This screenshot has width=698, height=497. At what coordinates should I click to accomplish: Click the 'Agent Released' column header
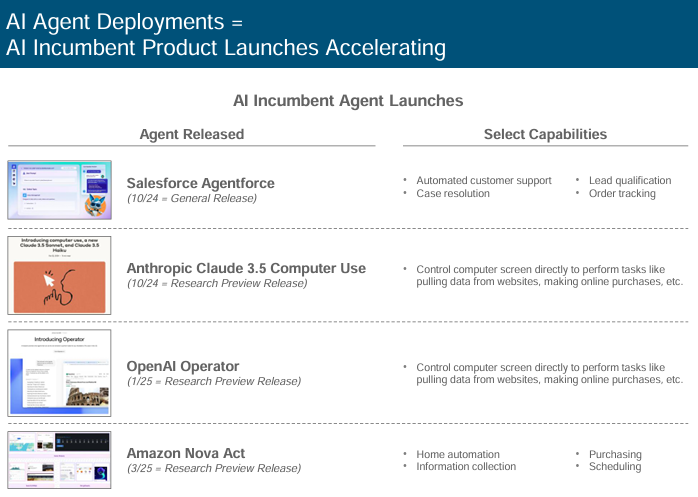[192, 134]
